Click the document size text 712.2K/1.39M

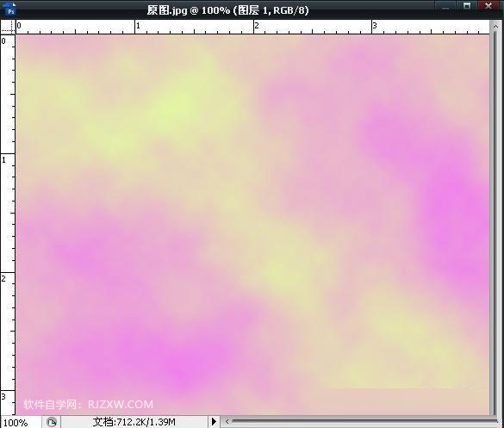click(134, 422)
